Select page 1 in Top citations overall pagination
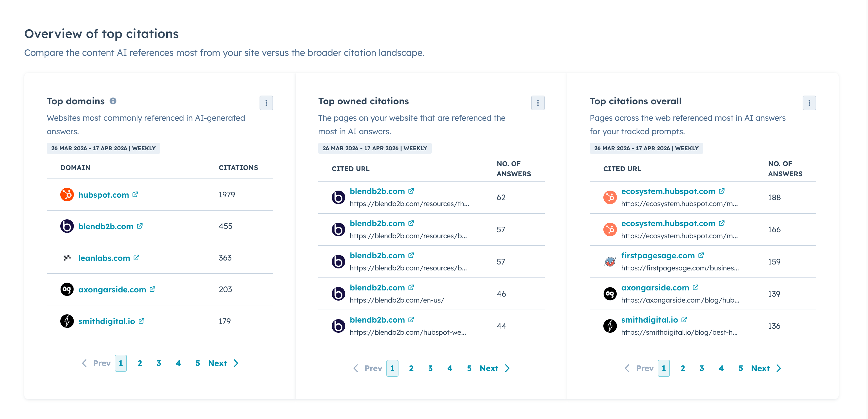 [x=663, y=368]
